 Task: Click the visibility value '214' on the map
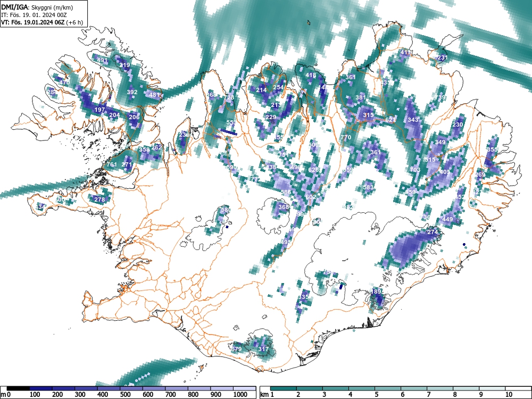(x=261, y=90)
